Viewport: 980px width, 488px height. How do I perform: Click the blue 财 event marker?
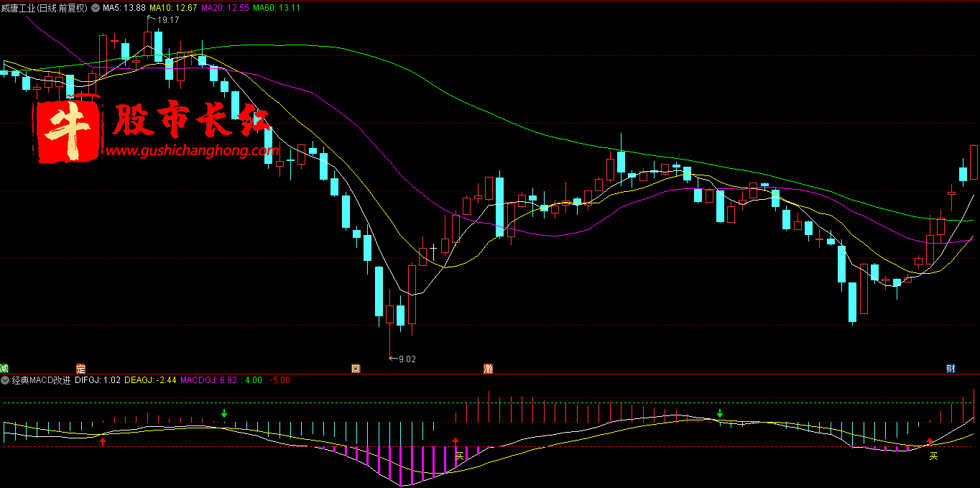coord(951,369)
